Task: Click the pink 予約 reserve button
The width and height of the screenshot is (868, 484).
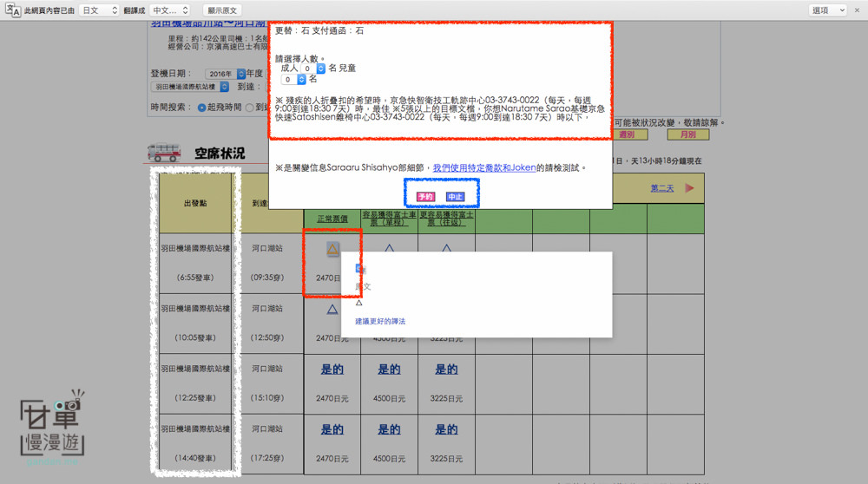Action: coord(425,196)
